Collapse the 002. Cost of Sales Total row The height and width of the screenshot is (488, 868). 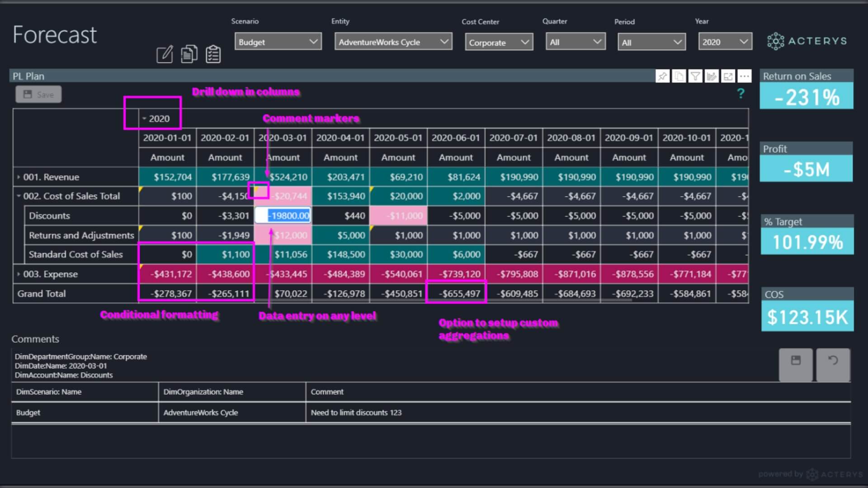pyautogui.click(x=19, y=196)
